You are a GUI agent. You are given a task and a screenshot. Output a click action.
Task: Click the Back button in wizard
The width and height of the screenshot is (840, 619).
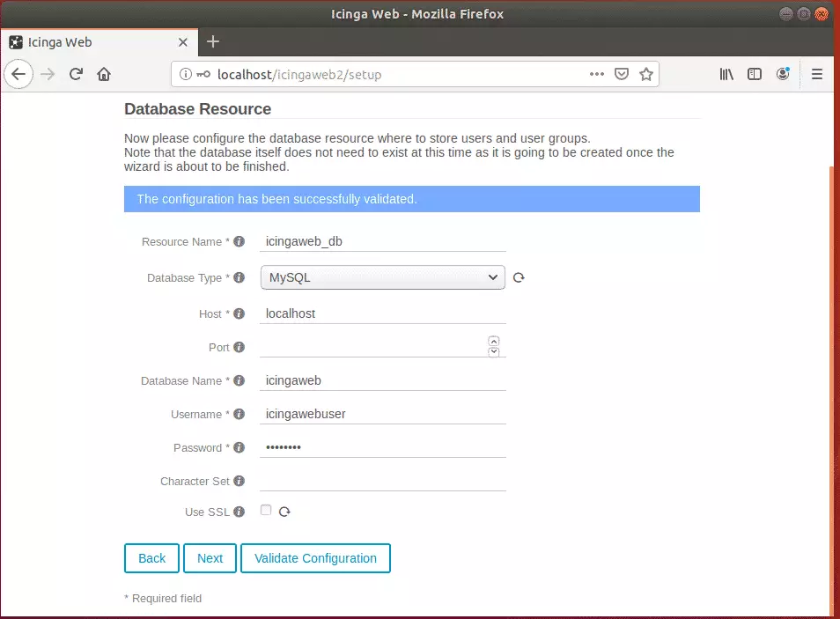[x=151, y=558]
